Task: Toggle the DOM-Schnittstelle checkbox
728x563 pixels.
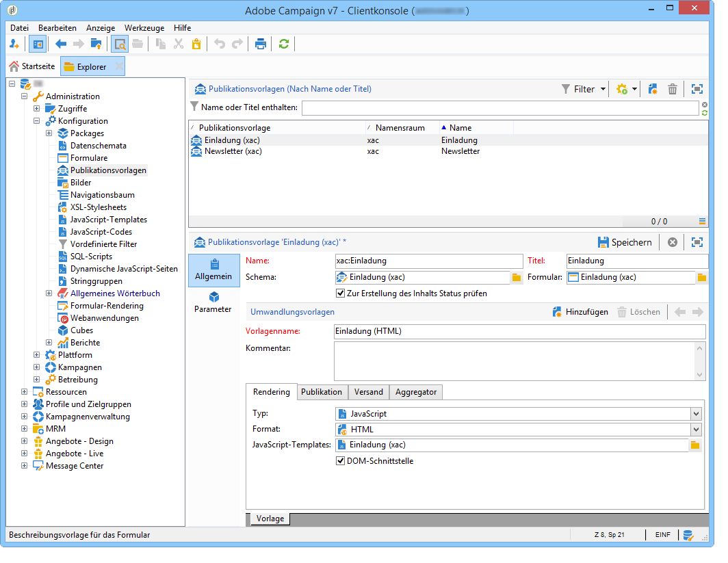Action: 340,461
